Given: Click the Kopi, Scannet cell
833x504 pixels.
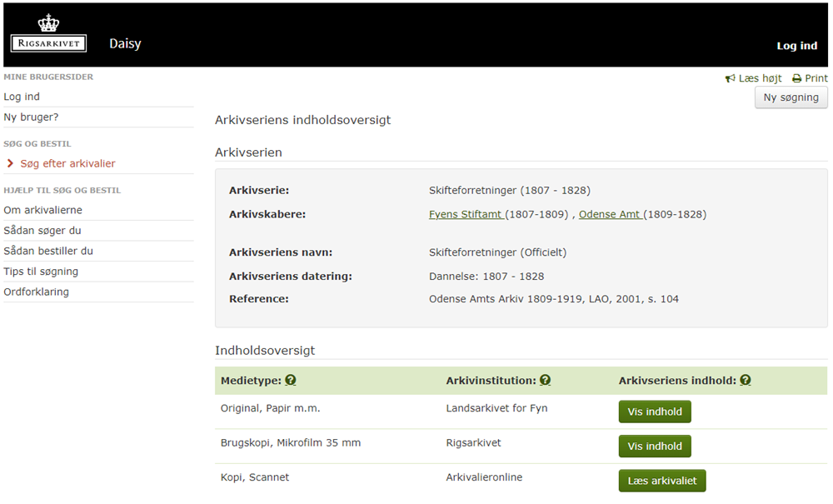Looking at the screenshot, I should tap(254, 477).
